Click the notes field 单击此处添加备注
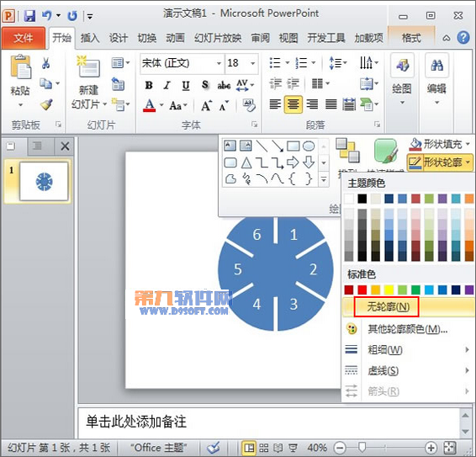The image size is (476, 457). pyautogui.click(x=269, y=422)
